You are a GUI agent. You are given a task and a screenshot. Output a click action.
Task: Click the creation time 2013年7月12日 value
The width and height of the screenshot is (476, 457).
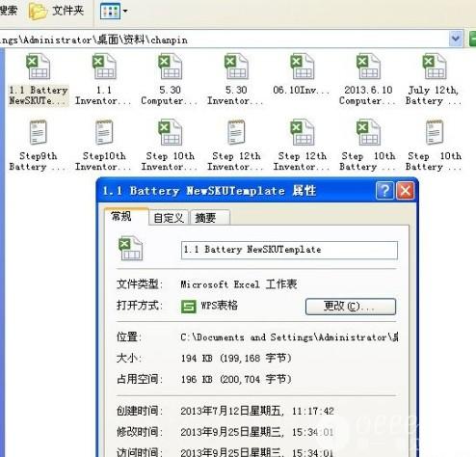pos(257,411)
